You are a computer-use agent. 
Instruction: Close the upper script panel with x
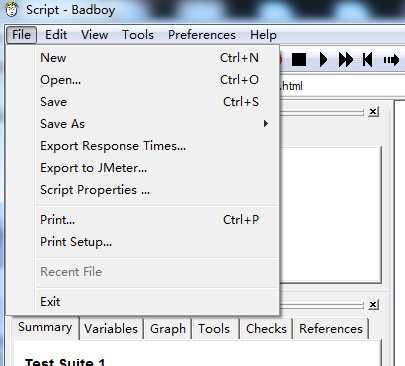click(x=373, y=111)
